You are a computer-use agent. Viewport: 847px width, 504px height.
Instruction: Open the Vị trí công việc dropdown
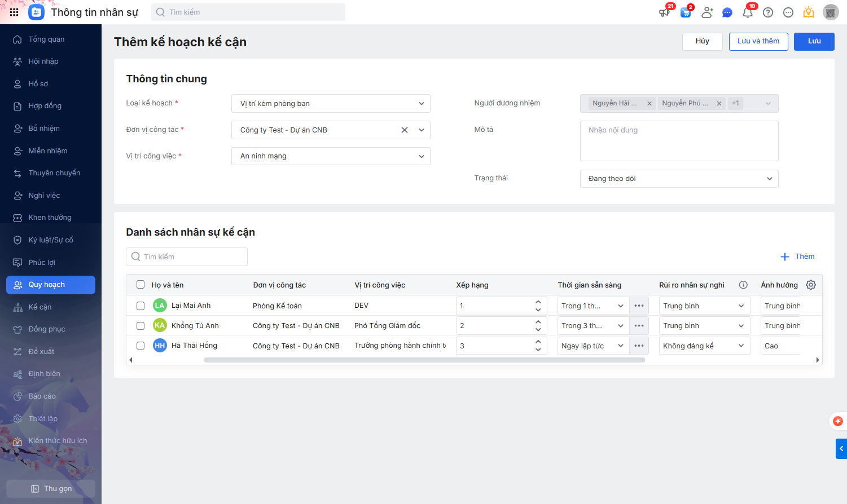tap(331, 156)
